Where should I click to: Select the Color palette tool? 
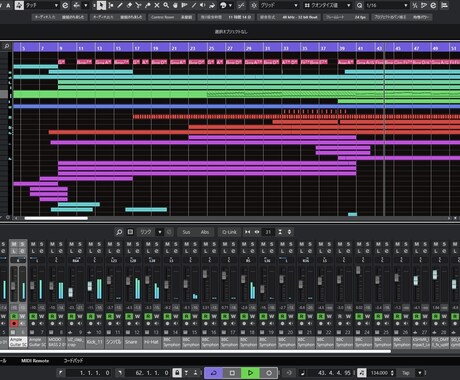click(x=223, y=5)
